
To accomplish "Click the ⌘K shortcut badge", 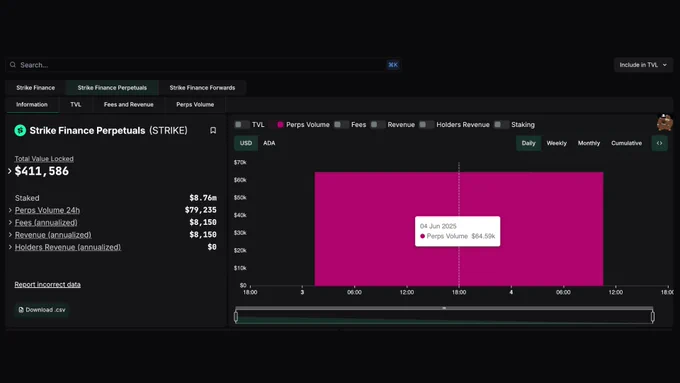I will 393,65.
